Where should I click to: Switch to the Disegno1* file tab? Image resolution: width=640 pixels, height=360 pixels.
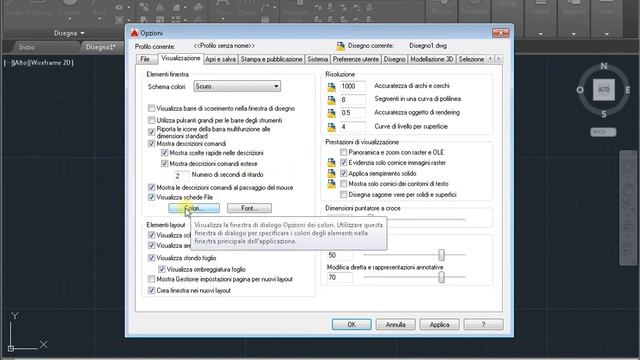pos(100,47)
